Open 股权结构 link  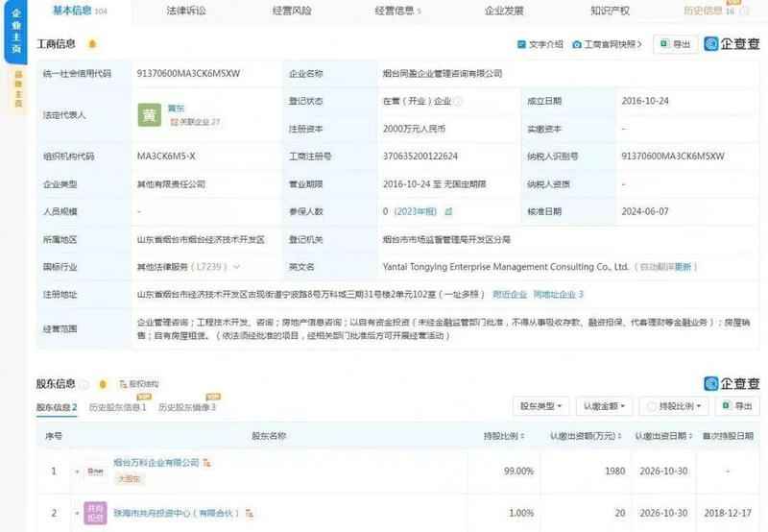(138, 384)
